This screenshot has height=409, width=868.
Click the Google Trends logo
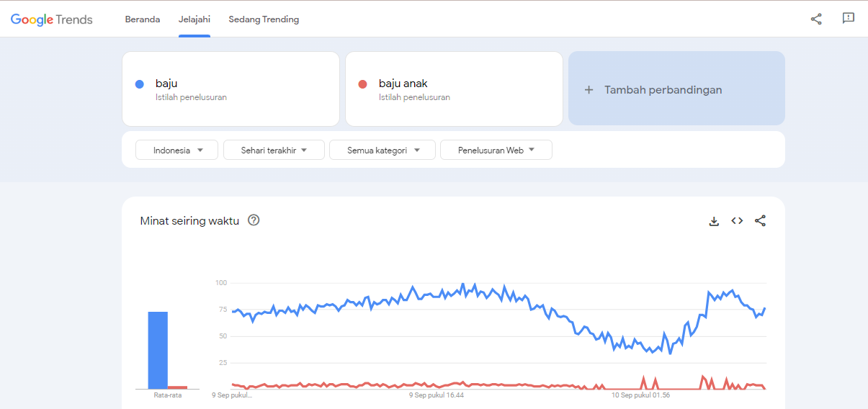(x=51, y=19)
